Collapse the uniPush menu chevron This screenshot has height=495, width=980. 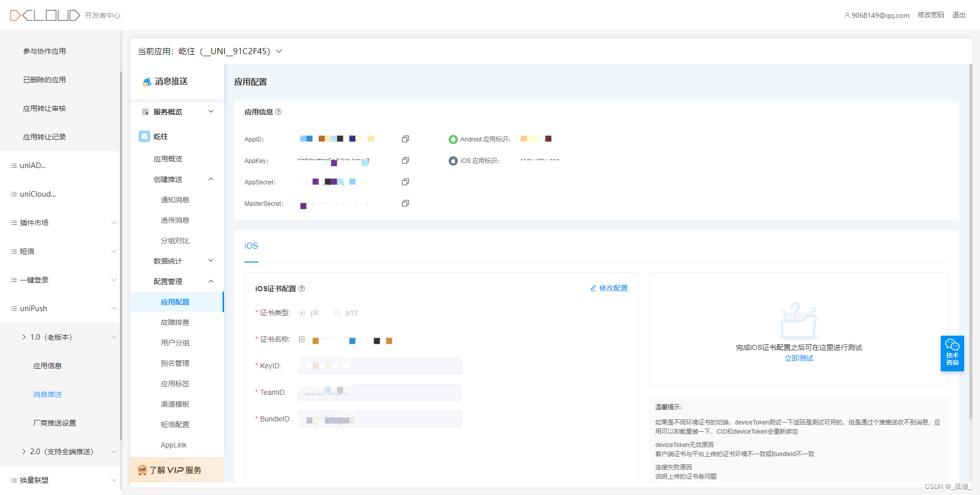pyautogui.click(x=114, y=309)
